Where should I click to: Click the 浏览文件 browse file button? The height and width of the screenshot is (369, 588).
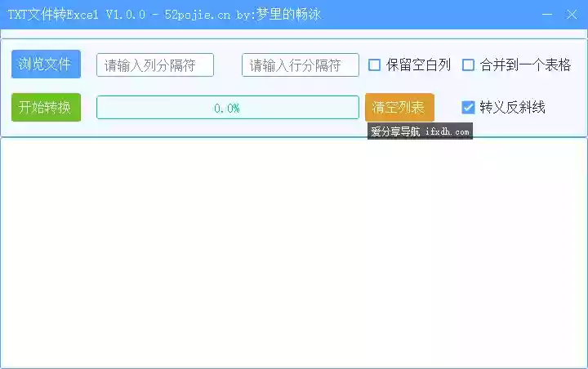pos(46,64)
